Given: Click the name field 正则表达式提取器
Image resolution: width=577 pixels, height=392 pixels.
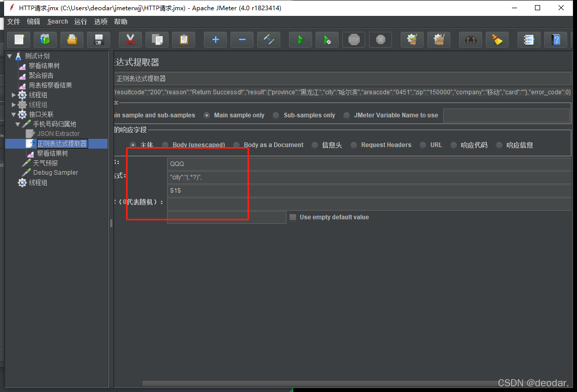Looking at the screenshot, I should tap(342, 78).
